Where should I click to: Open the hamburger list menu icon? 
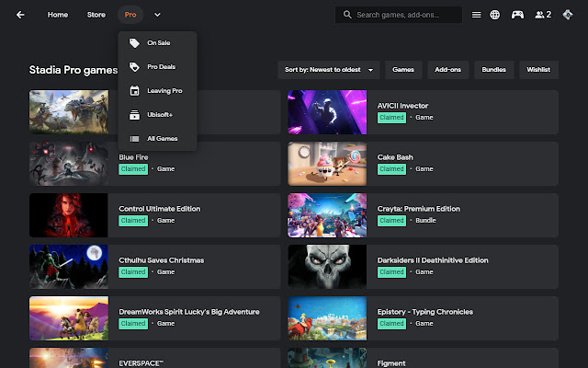pos(476,15)
